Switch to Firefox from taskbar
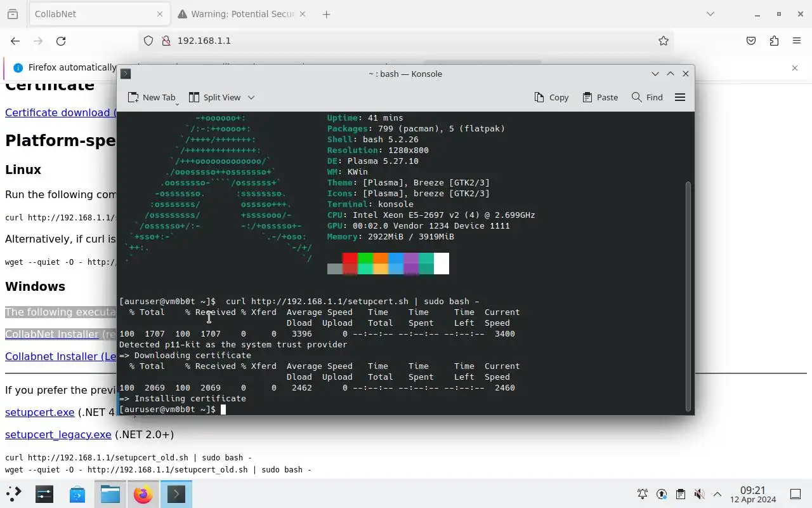This screenshot has height=508, width=812. pos(143,493)
